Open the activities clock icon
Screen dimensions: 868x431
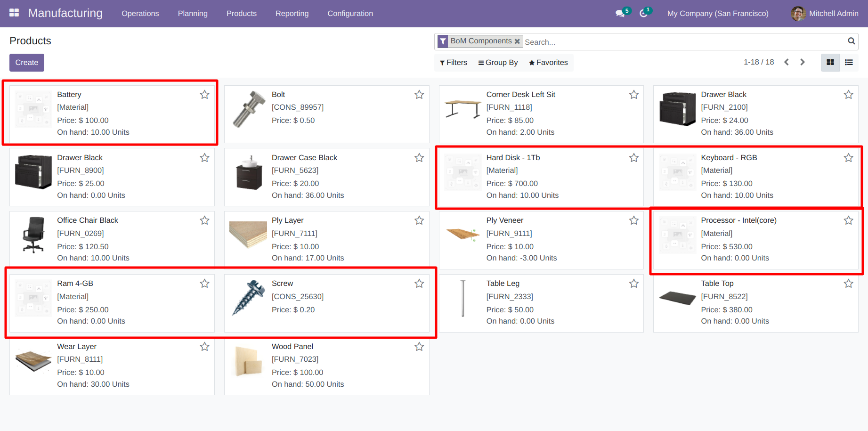coord(643,14)
